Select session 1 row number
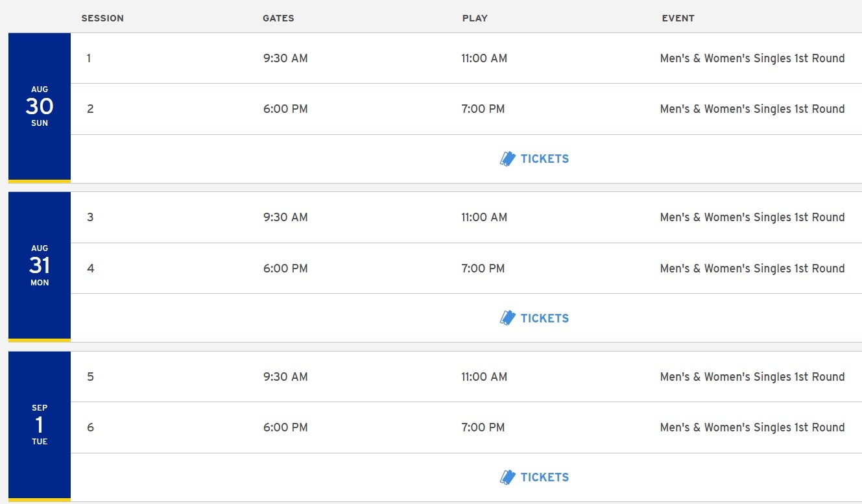This screenshot has width=862, height=504. [x=89, y=58]
